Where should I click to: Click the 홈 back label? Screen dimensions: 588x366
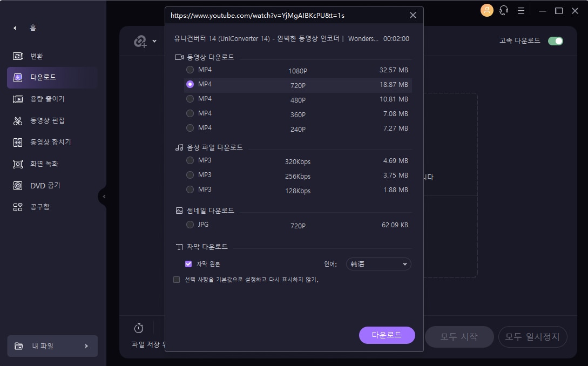[33, 28]
